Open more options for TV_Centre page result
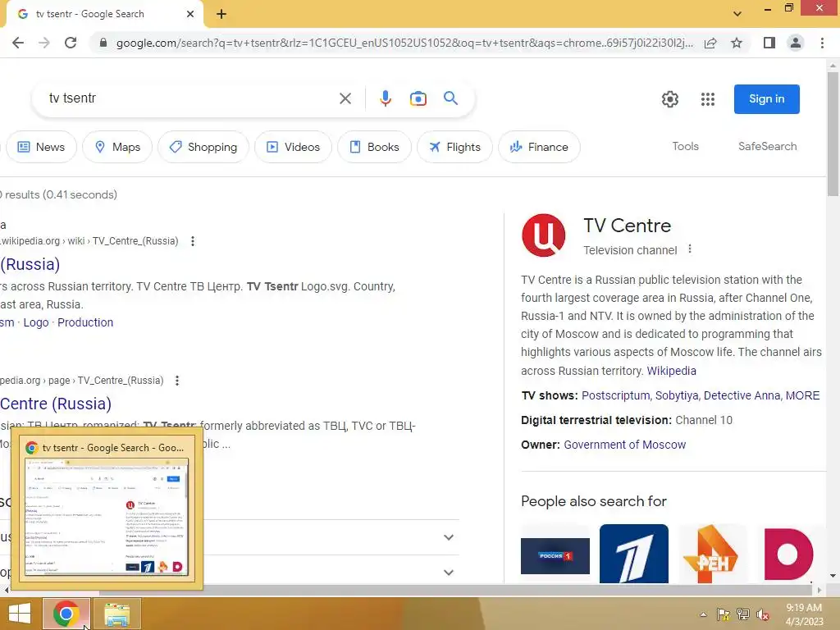Image resolution: width=840 pixels, height=630 pixels. point(177,381)
